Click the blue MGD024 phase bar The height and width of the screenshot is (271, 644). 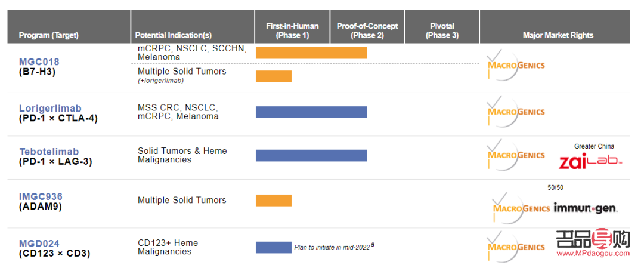273,247
